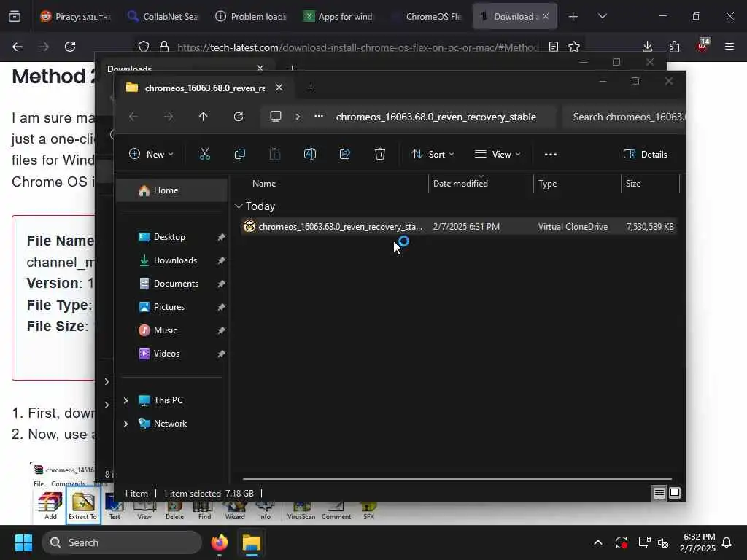The height and width of the screenshot is (560, 747).
Task: Switch to details list view at bottom right
Action: pos(659,493)
